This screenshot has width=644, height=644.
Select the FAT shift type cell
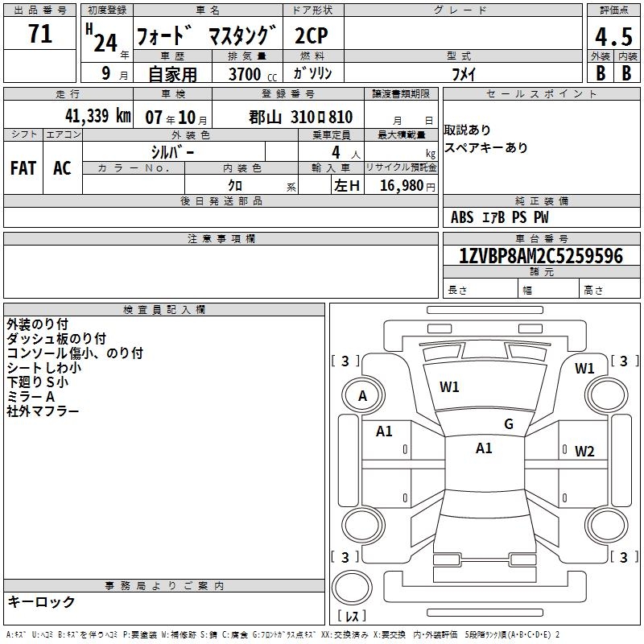(23, 167)
